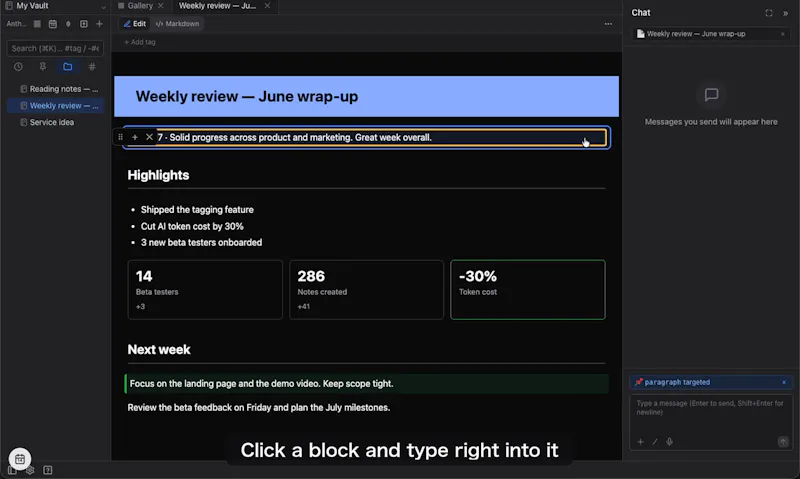Image resolution: width=800 pixels, height=479 pixels.
Task: Select the Edit mode button
Action: 135,23
